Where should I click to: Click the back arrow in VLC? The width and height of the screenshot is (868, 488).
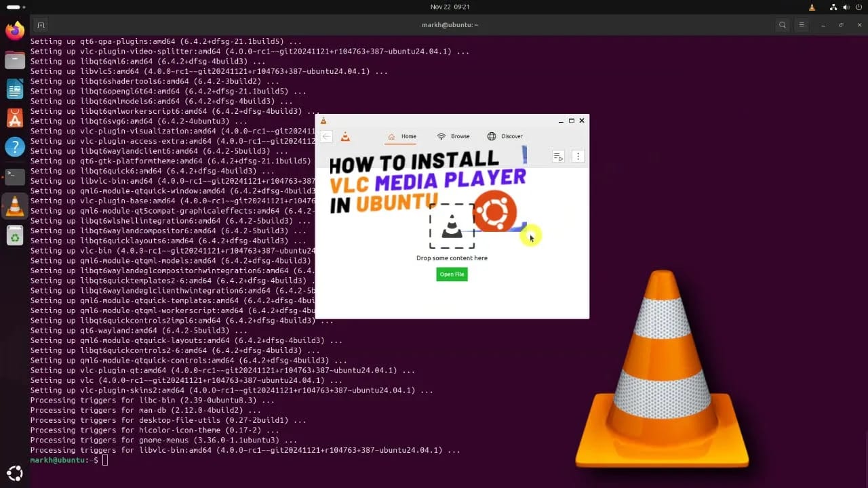pos(326,136)
